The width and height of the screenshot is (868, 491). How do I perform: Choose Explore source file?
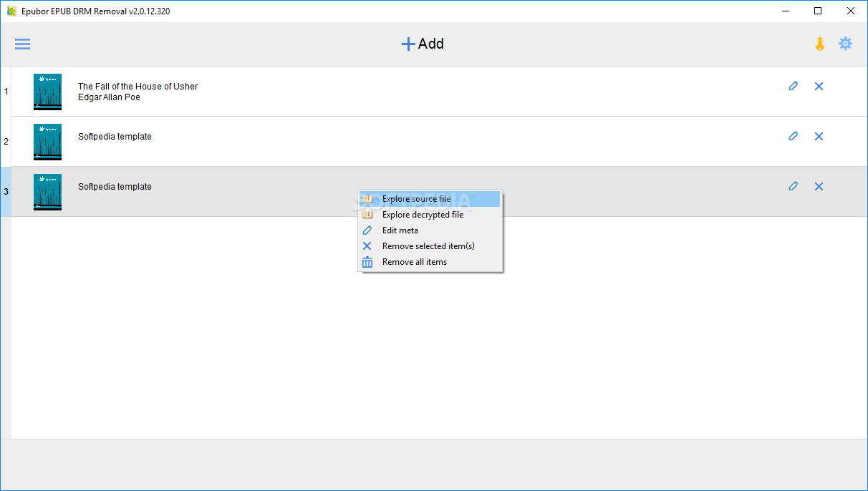(430, 199)
